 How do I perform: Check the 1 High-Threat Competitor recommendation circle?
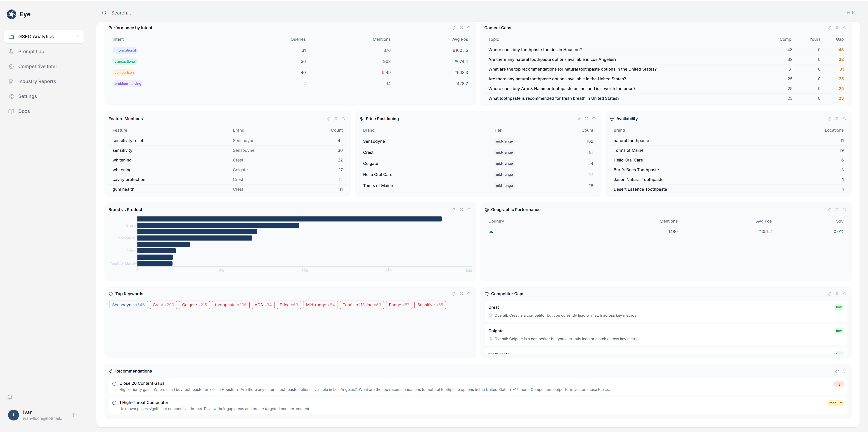114,403
